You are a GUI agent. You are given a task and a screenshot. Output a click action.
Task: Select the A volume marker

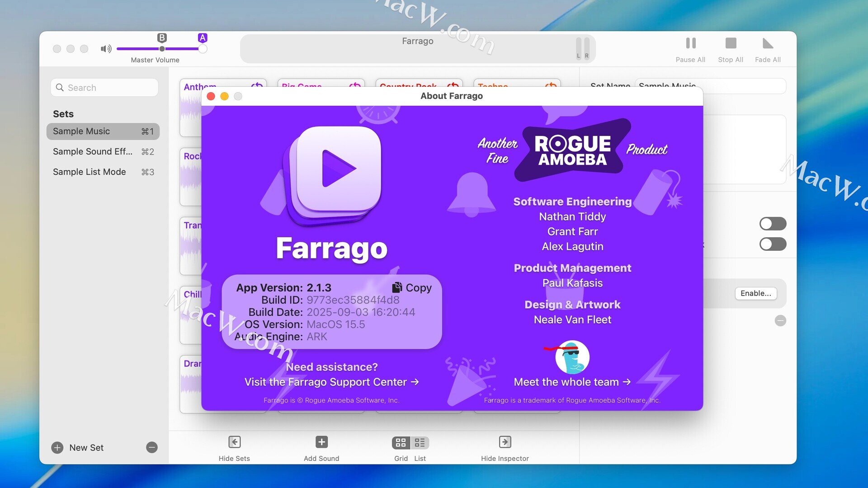pos(203,38)
